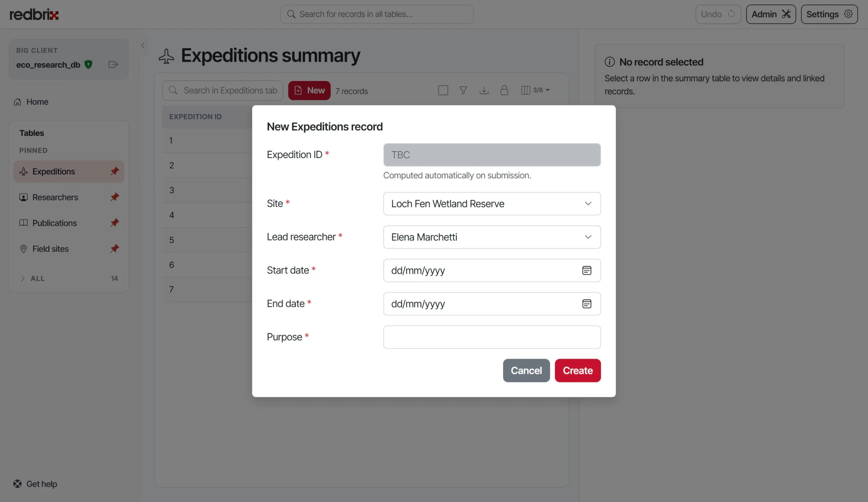Click the info icon by No record selected
The height and width of the screenshot is (502, 868).
click(610, 62)
